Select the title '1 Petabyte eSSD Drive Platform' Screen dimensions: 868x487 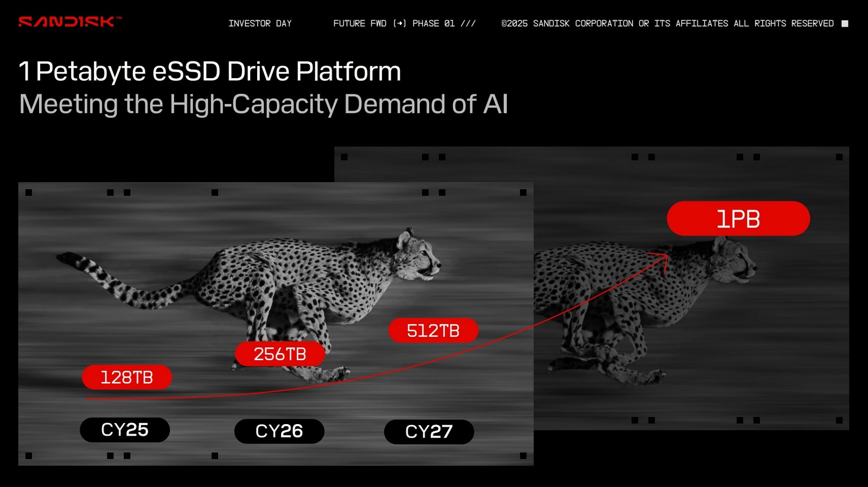coord(210,71)
